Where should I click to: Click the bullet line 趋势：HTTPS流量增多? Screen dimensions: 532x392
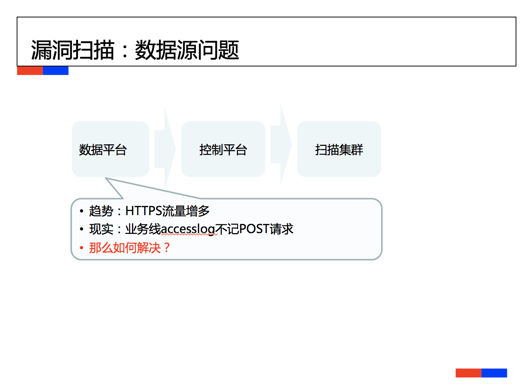coord(149,211)
